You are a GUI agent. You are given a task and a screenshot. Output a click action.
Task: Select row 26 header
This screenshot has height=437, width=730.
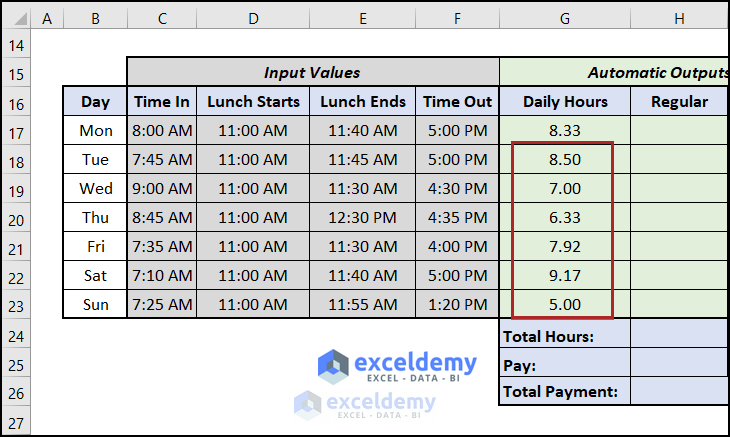(x=16, y=393)
